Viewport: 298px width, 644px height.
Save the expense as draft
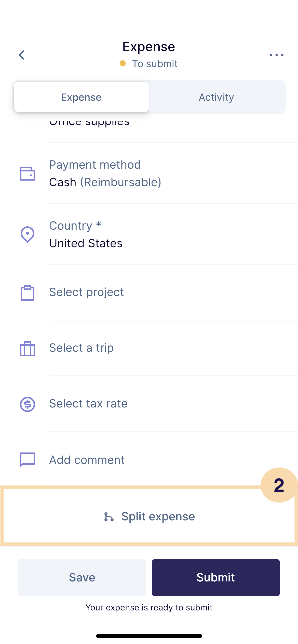(x=82, y=577)
